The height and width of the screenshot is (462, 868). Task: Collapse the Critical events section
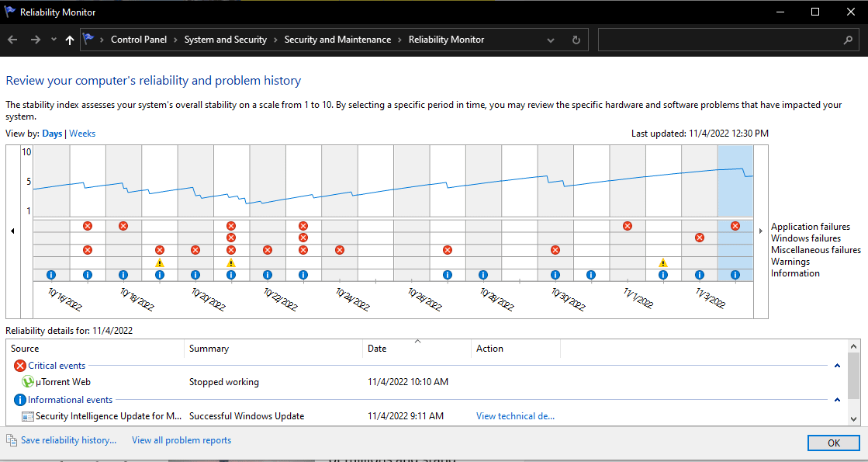(x=836, y=365)
